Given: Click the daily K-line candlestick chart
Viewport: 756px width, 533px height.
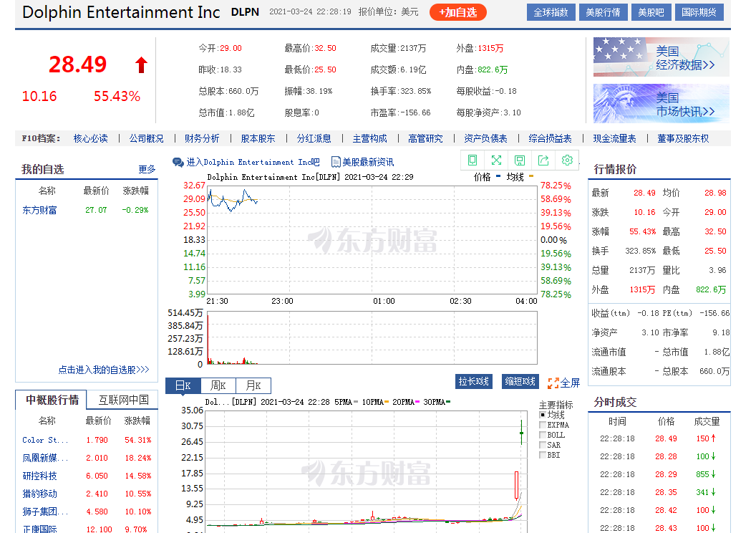Looking at the screenshot, I should pos(367,471).
